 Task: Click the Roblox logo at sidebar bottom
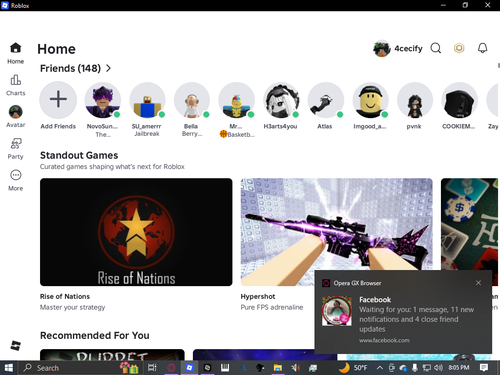point(15,346)
